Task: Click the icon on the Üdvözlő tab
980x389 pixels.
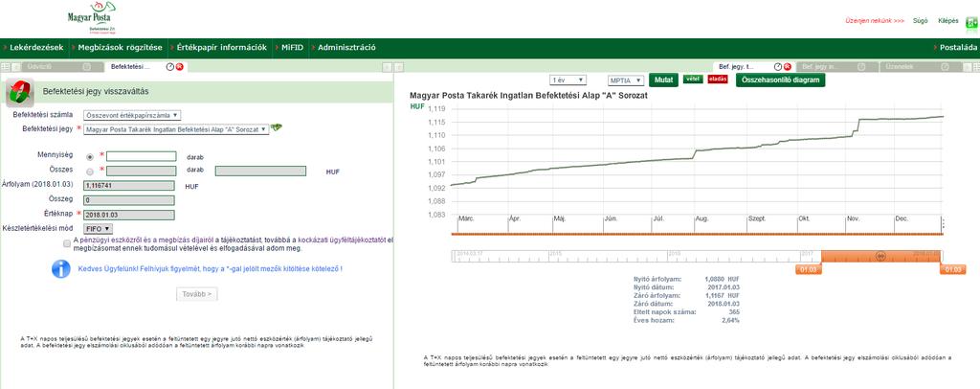Action: (x=87, y=67)
